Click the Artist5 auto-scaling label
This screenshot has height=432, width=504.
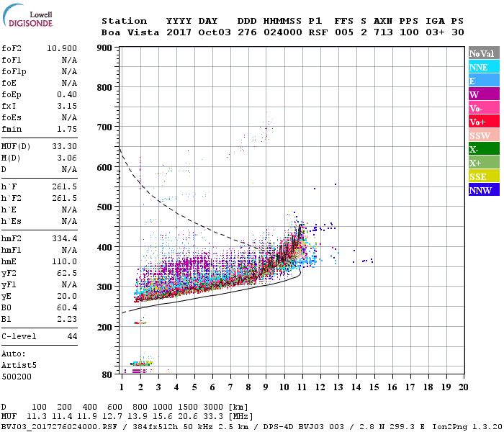pos(19,366)
